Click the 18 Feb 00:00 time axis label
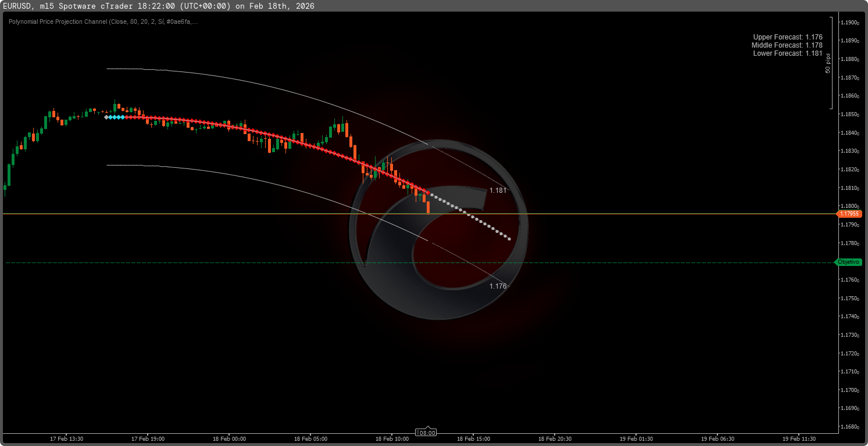 point(229,439)
